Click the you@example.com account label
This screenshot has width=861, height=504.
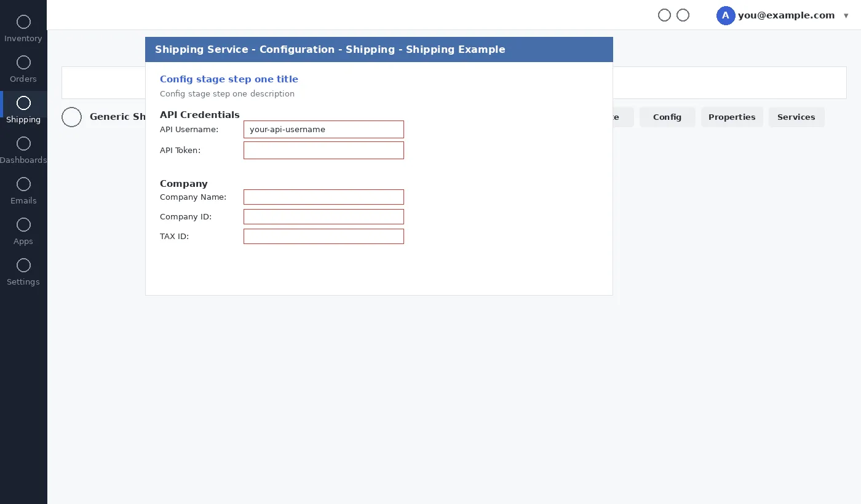787,15
